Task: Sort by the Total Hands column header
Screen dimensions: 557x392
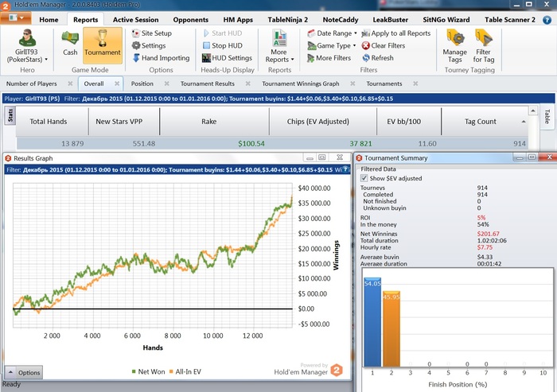Action: point(53,122)
